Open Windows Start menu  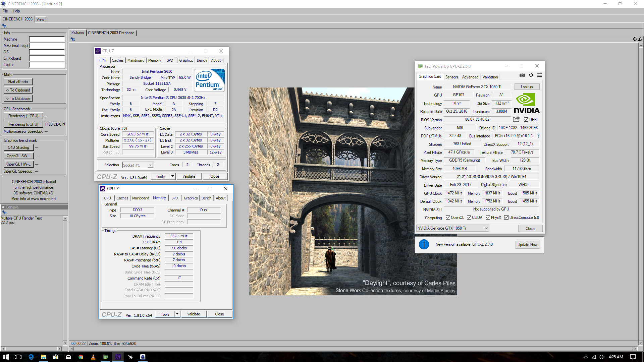[6, 357]
